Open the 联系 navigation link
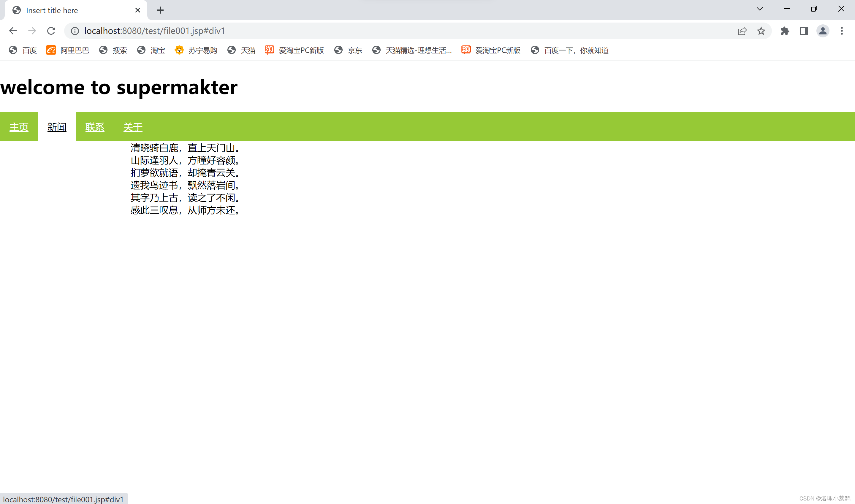The width and height of the screenshot is (855, 504). pyautogui.click(x=95, y=127)
